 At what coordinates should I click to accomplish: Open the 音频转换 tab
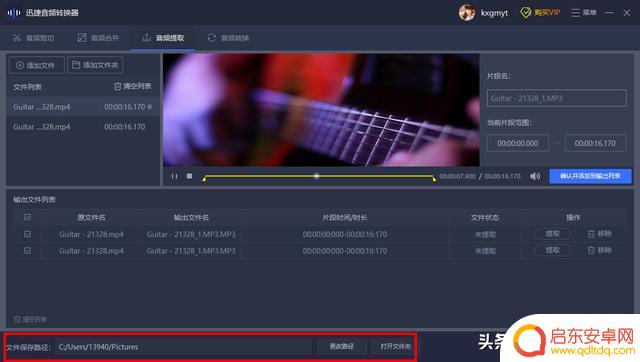229,38
